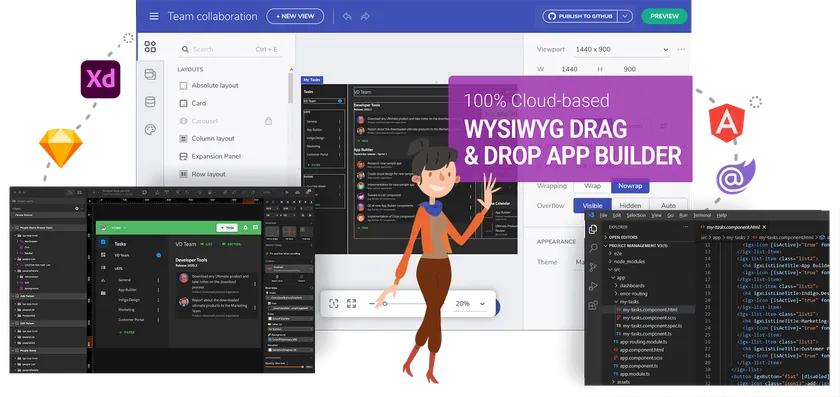Screen dimensions: 840x397
Task: Open the VS Code Extensions icon
Action: (x=593, y=305)
